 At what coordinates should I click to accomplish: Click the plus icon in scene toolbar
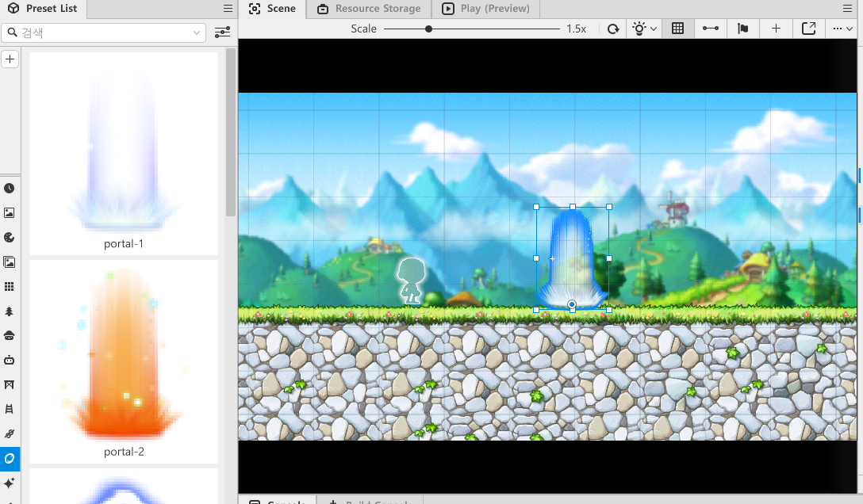pyautogui.click(x=776, y=29)
